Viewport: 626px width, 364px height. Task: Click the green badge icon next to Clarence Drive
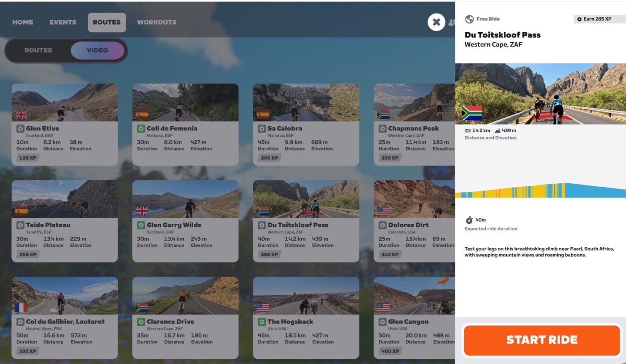coord(141,322)
